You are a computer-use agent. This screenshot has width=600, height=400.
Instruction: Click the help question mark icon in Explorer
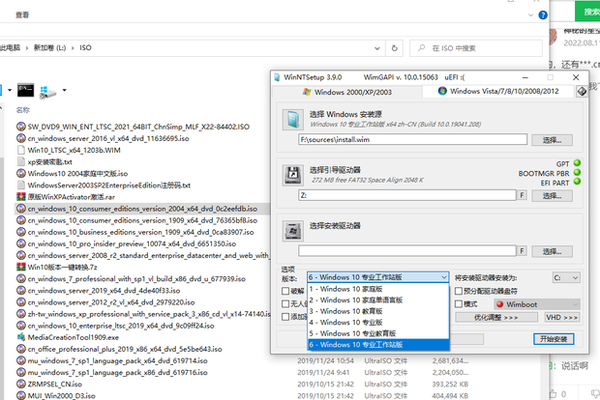pos(543,15)
